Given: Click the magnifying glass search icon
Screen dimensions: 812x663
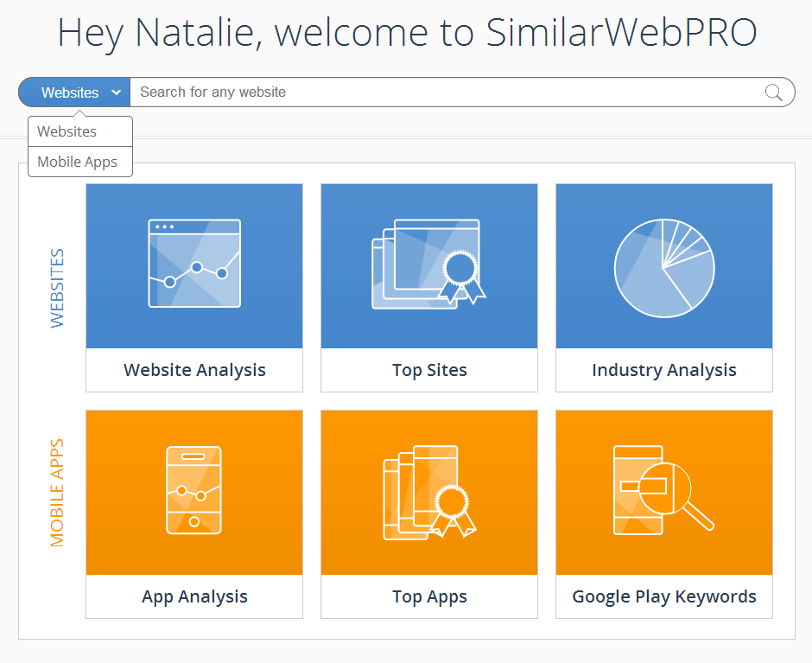Looking at the screenshot, I should click(x=773, y=92).
